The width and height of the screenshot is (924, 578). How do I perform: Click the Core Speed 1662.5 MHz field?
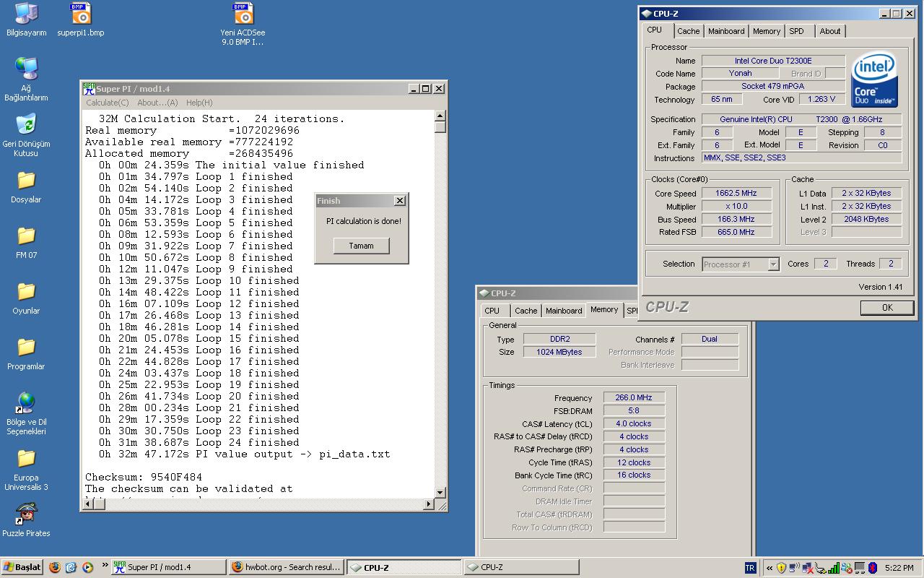pos(736,194)
